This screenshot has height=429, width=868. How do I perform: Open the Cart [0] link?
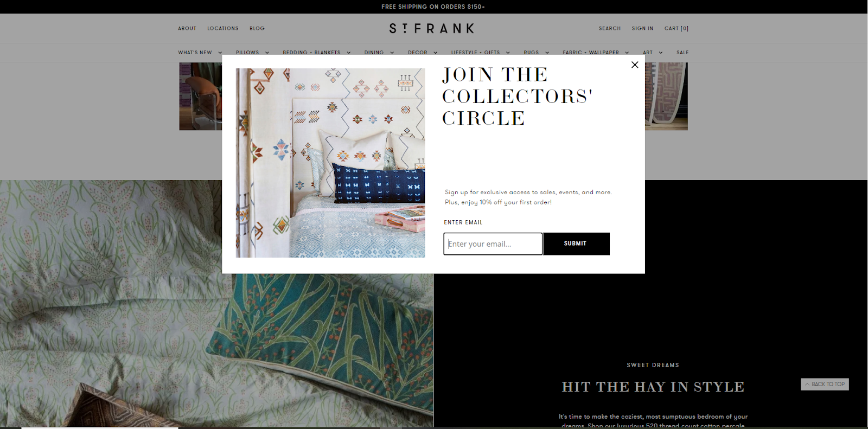click(676, 28)
